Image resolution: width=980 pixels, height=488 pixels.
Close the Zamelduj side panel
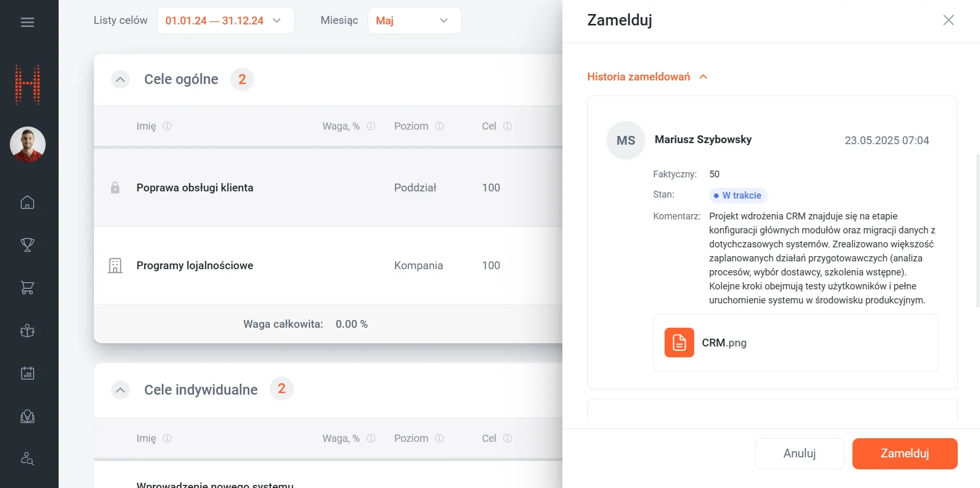[948, 20]
